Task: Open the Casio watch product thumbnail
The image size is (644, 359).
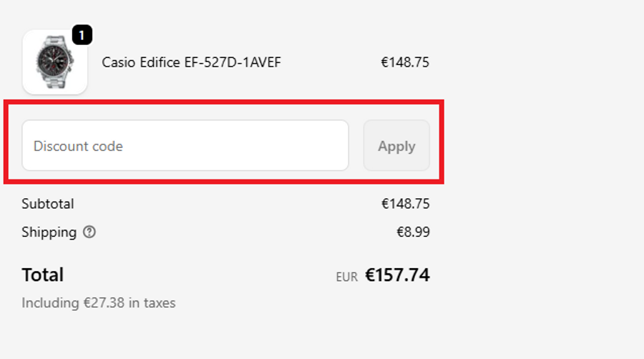Action: click(x=54, y=62)
